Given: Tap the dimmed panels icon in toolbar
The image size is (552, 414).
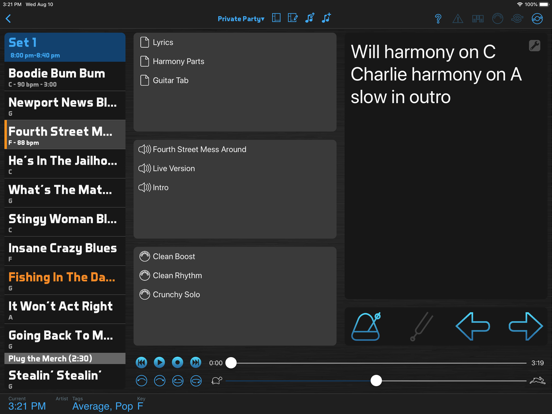Looking at the screenshot, I should click(x=478, y=19).
